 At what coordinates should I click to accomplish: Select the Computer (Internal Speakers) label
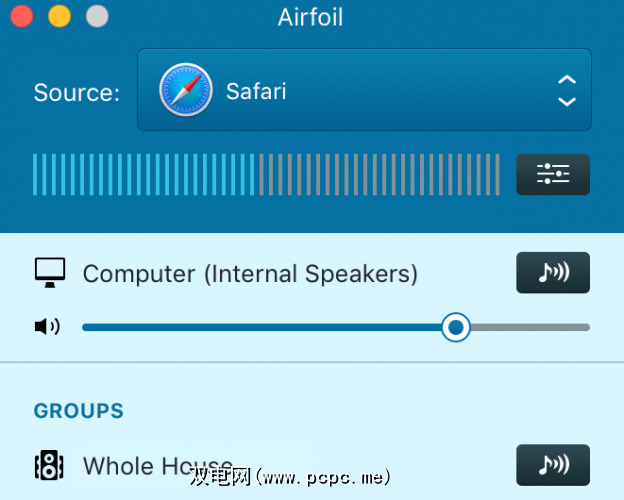click(x=250, y=273)
